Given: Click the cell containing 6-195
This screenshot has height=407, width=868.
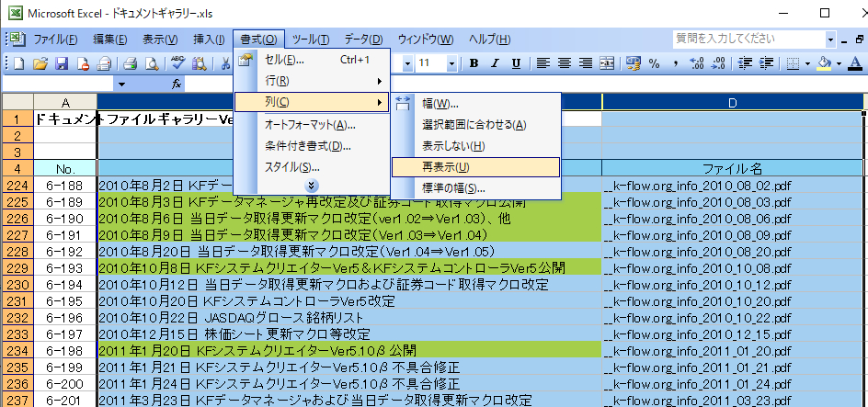Looking at the screenshot, I should point(65,301).
